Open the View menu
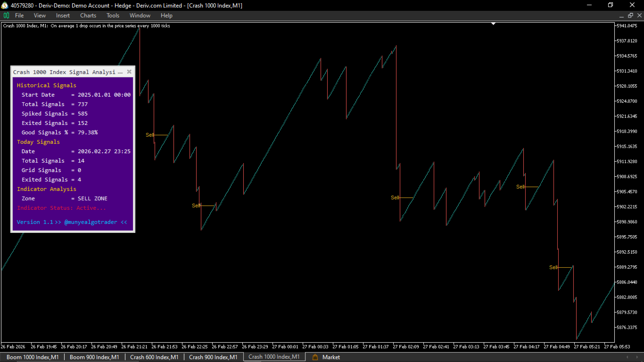This screenshot has height=362, width=644. [40, 16]
